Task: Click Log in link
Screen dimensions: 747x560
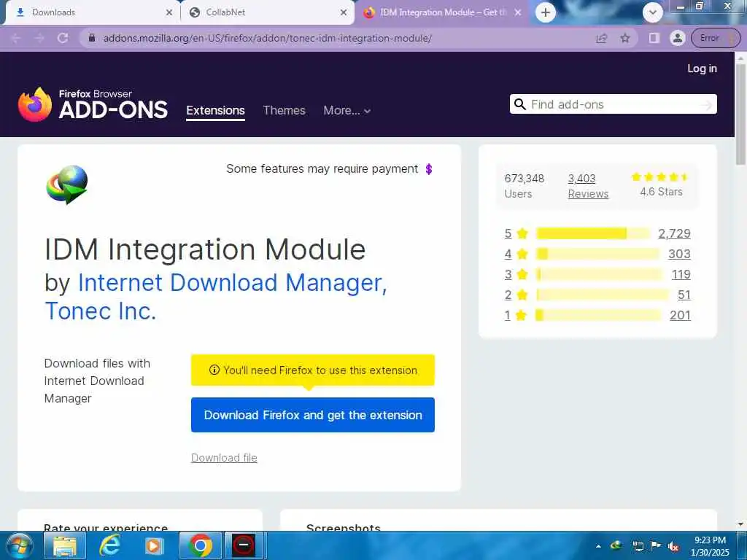Action: pyautogui.click(x=702, y=69)
